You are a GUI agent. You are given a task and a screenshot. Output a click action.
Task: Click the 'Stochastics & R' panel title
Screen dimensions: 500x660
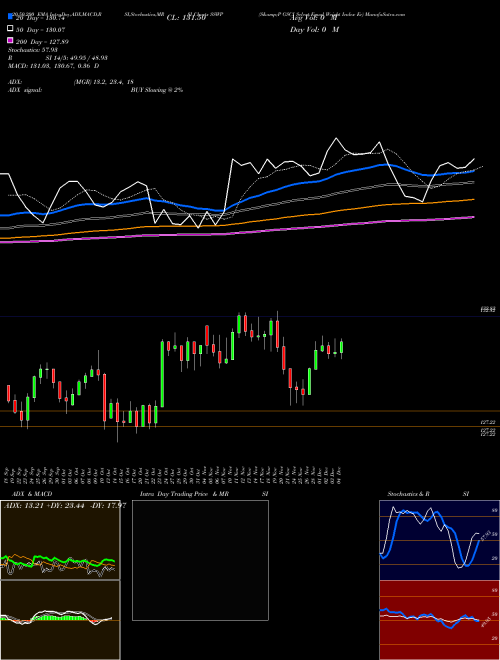[408, 494]
